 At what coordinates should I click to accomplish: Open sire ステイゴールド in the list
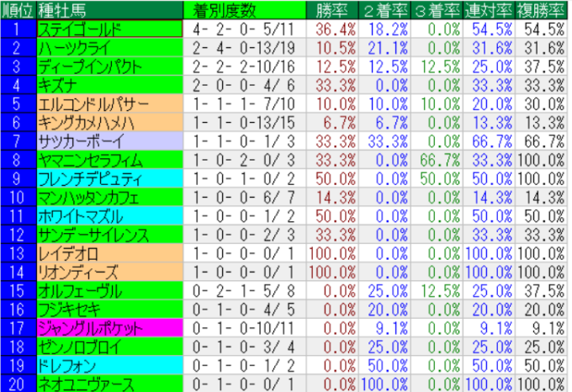109,28
